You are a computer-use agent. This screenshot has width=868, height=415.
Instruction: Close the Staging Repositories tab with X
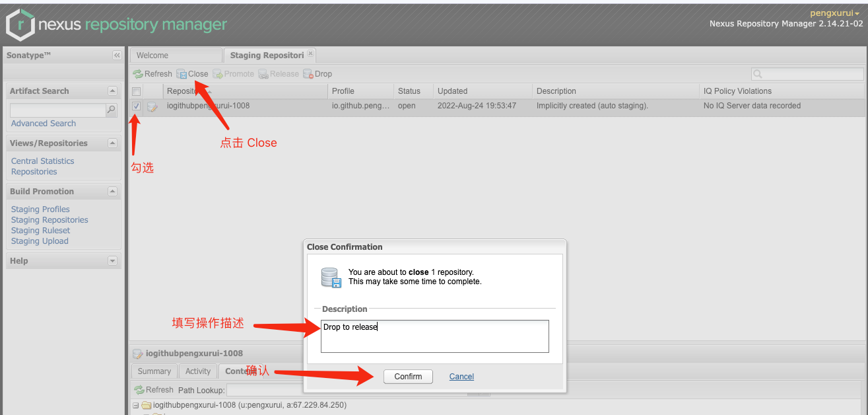click(310, 54)
